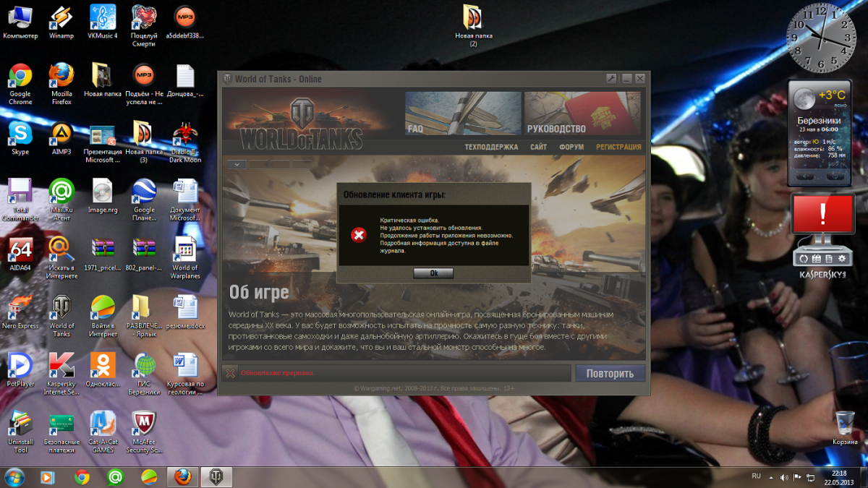
Task: Open Kaspersky Internet Security shortcut
Action: coord(61,374)
